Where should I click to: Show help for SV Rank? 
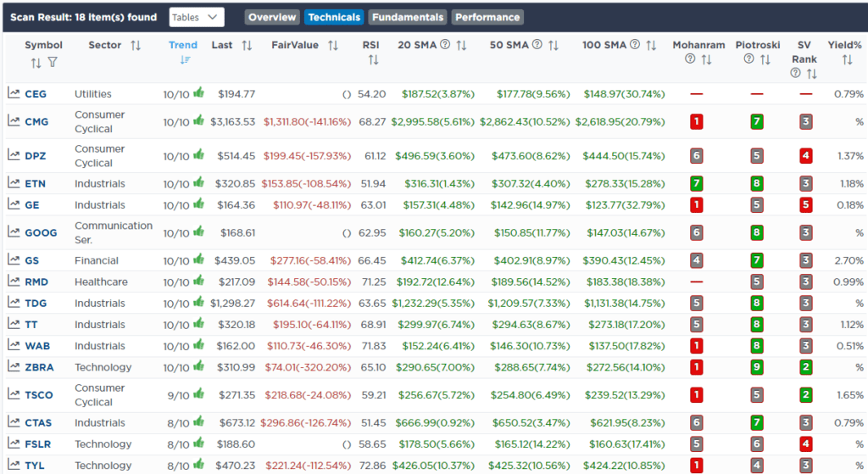coord(795,73)
